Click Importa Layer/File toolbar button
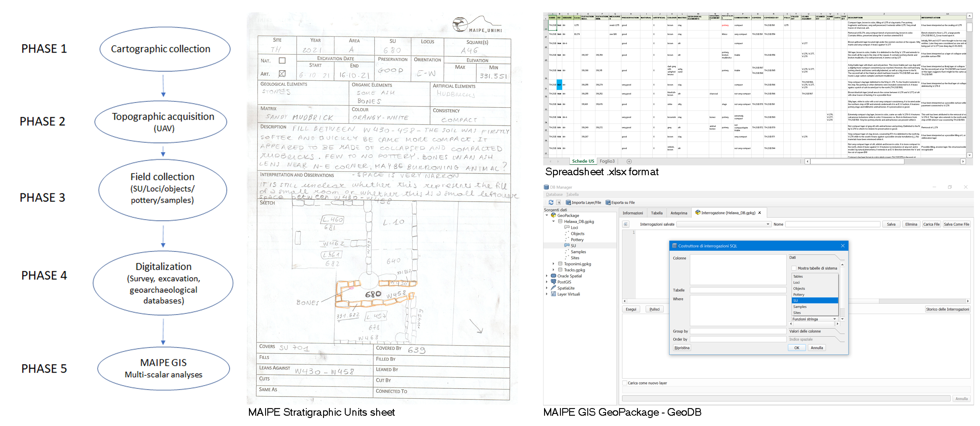 583,202
